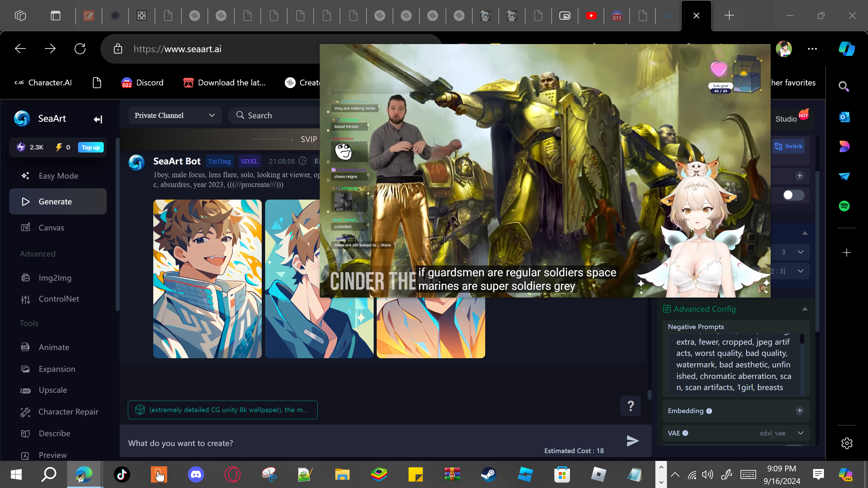The width and height of the screenshot is (868, 488).
Task: Expand the parameters section chevron in settings
Action: point(805,233)
